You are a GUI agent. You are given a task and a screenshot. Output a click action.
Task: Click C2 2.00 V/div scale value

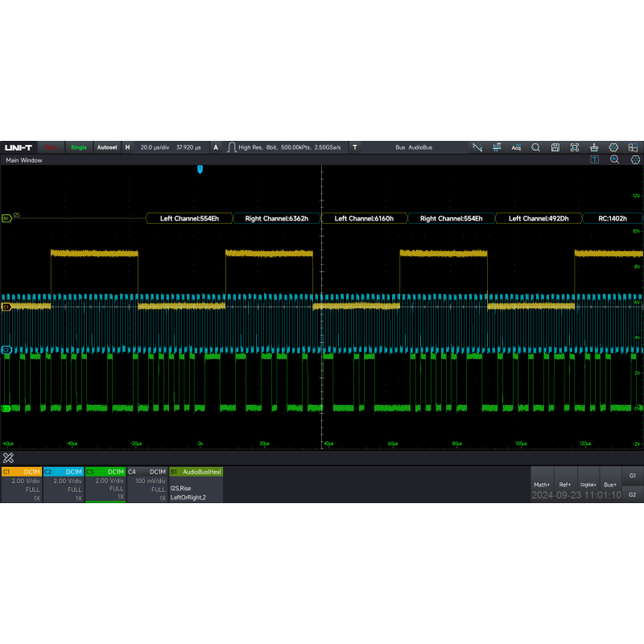click(68, 481)
